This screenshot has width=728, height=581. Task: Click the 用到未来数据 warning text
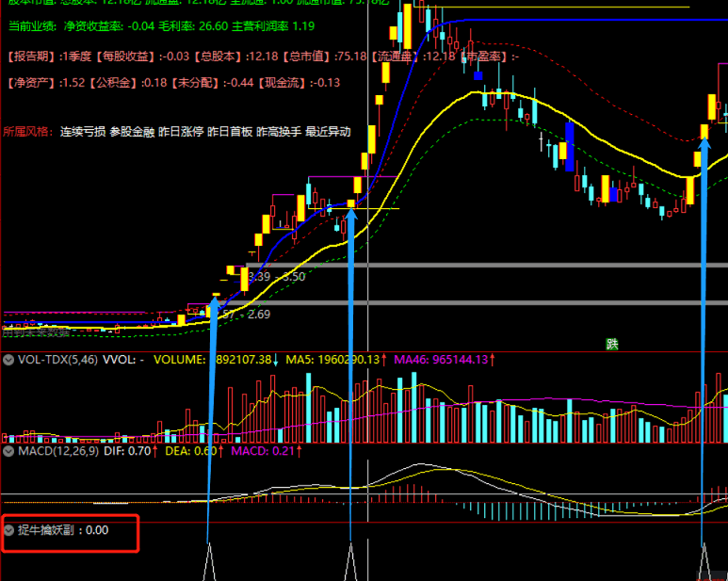(36, 332)
